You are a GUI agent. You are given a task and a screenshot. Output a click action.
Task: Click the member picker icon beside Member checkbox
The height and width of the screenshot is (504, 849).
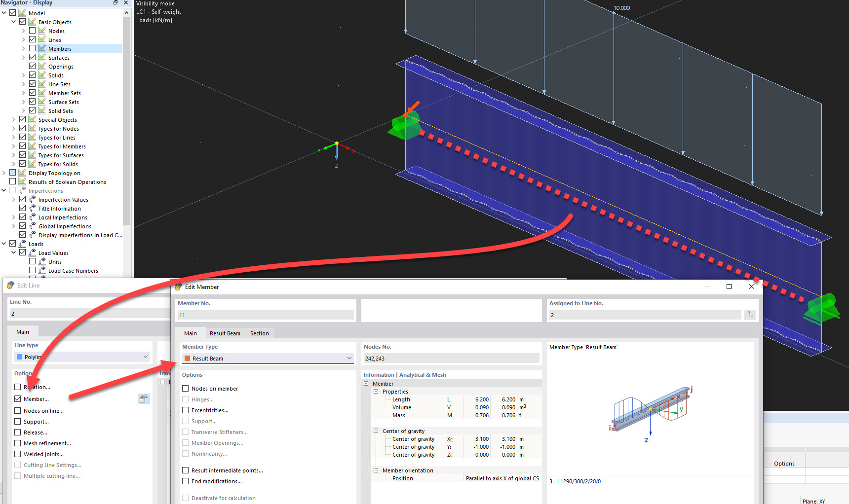144,398
